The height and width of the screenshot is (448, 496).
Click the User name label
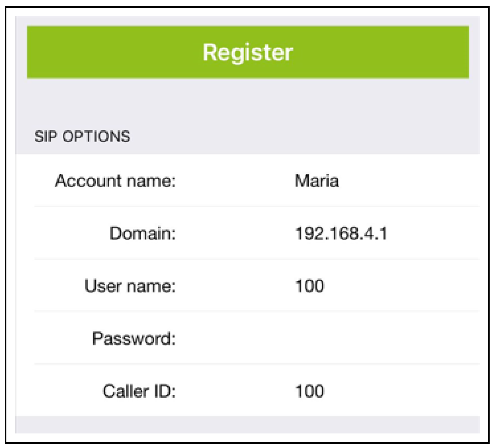click(130, 286)
